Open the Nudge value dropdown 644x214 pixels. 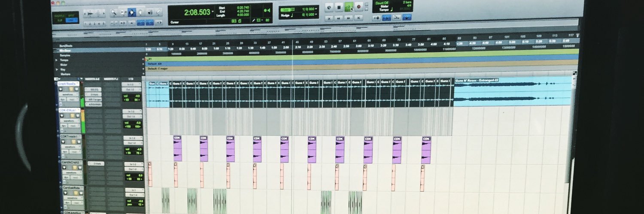click(316, 14)
